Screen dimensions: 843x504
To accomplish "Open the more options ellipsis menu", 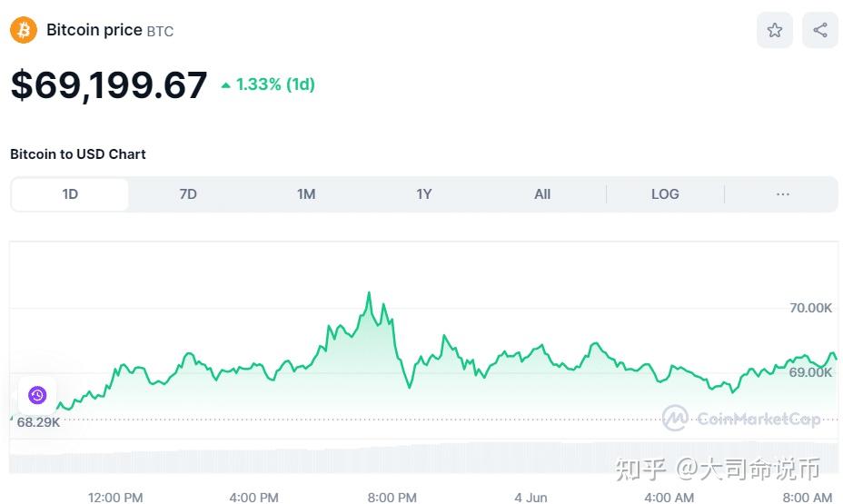I will (782, 194).
